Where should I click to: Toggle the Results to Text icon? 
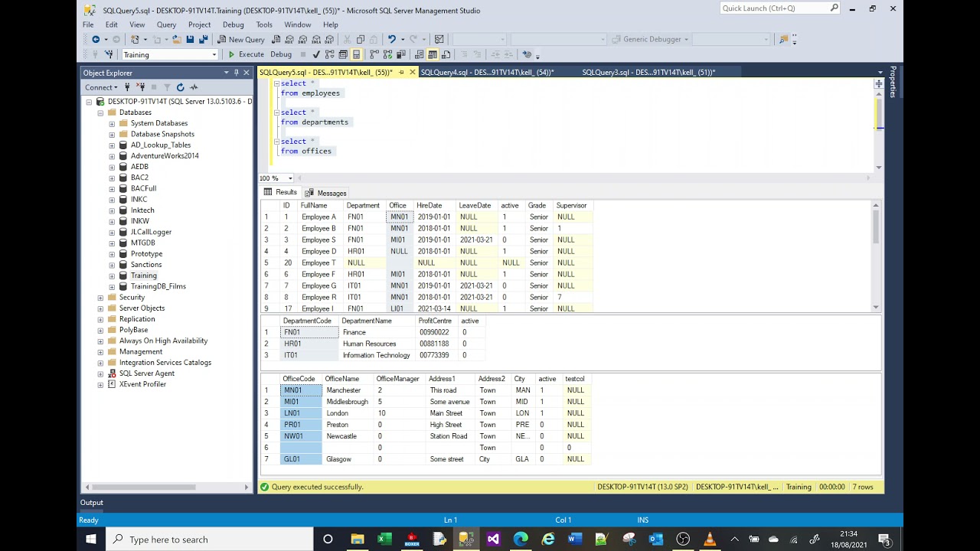click(419, 54)
